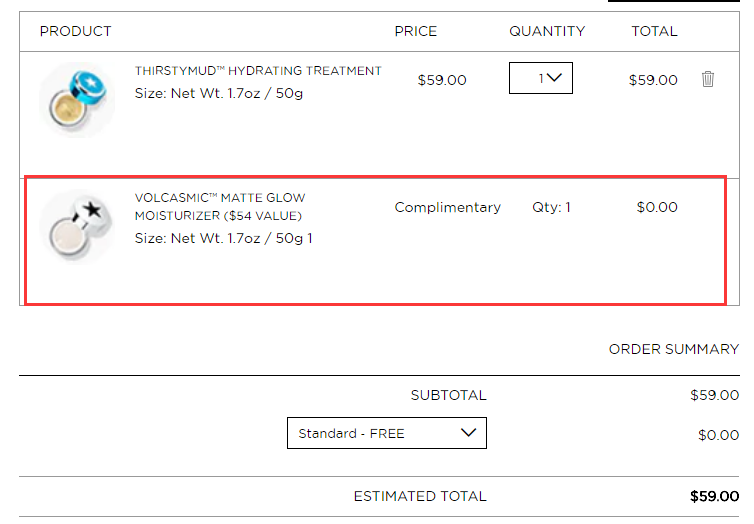Delete Thirstymud item with trash icon
Viewport: 754px width, 524px height.
(x=707, y=79)
